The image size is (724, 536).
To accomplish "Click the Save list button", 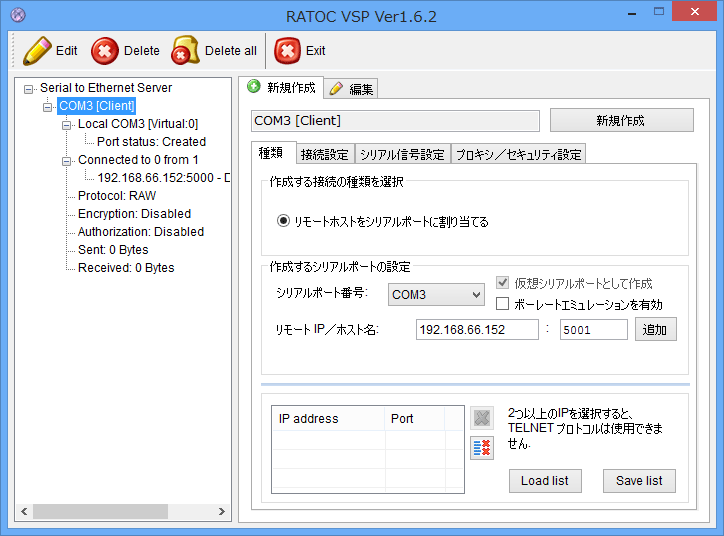I will click(639, 481).
